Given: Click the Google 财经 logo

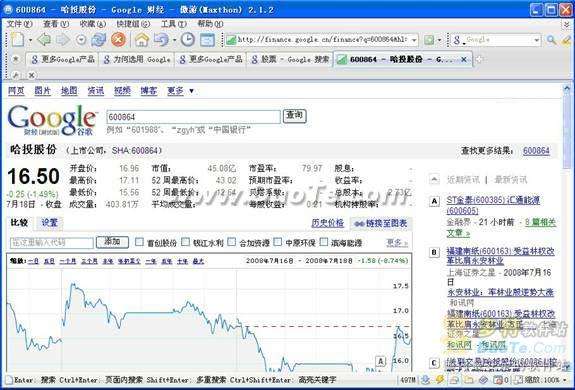Looking at the screenshot, I should click(x=53, y=120).
